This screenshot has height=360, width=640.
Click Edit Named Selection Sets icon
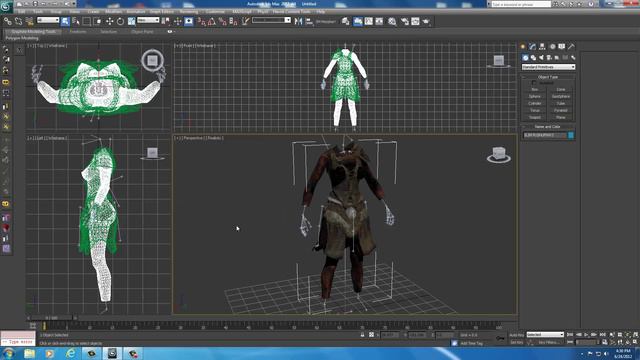(245, 21)
